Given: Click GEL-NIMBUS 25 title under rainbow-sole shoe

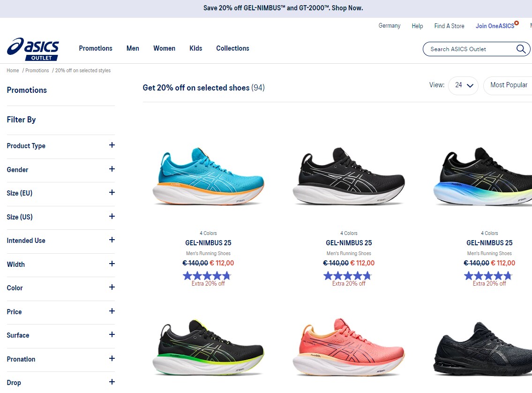Looking at the screenshot, I should [x=489, y=242].
